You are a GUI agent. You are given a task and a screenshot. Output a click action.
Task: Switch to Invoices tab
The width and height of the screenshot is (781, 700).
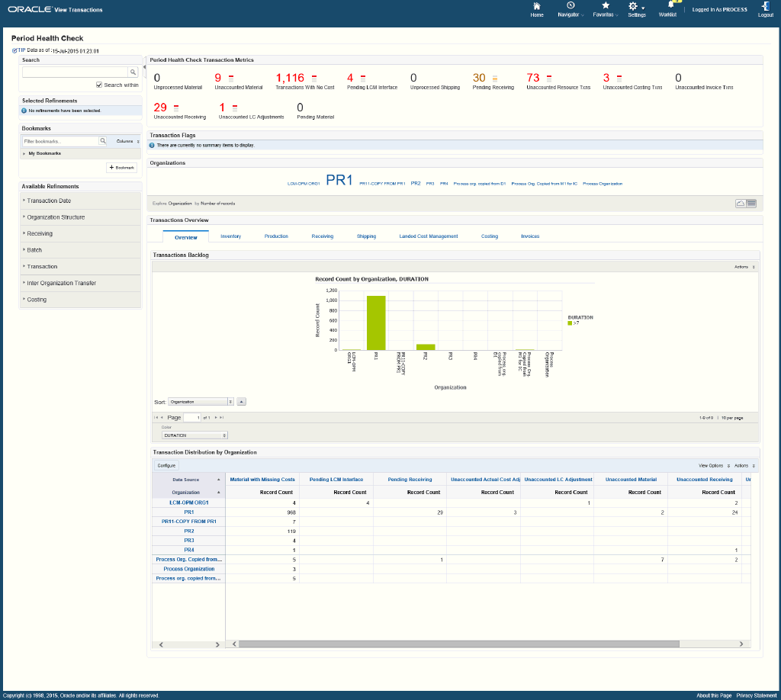tap(530, 236)
